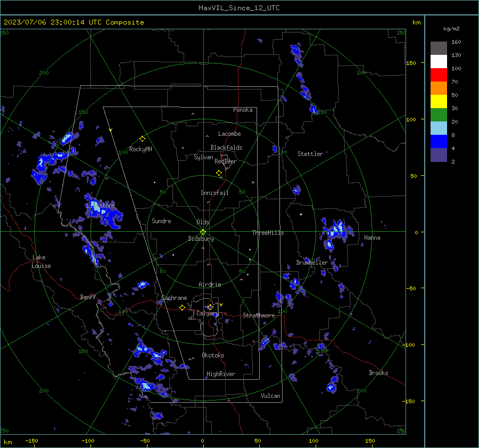
Task: Click the km unit label beside the timestamp
Action: (x=416, y=22)
